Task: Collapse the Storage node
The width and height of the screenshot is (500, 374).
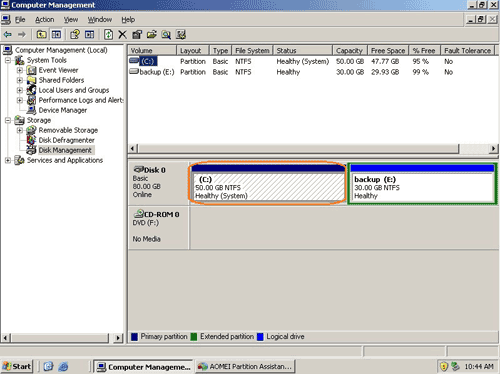Action: pos(8,120)
